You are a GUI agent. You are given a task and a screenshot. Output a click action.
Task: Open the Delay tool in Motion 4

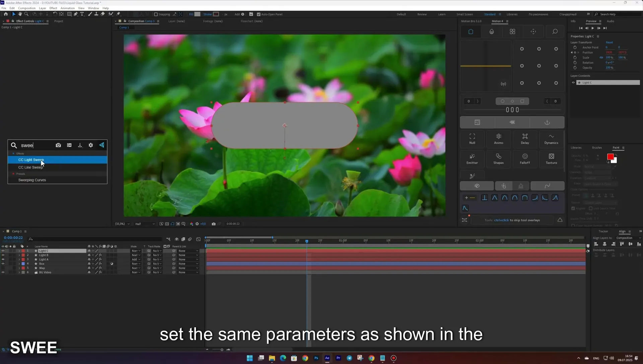(x=525, y=139)
